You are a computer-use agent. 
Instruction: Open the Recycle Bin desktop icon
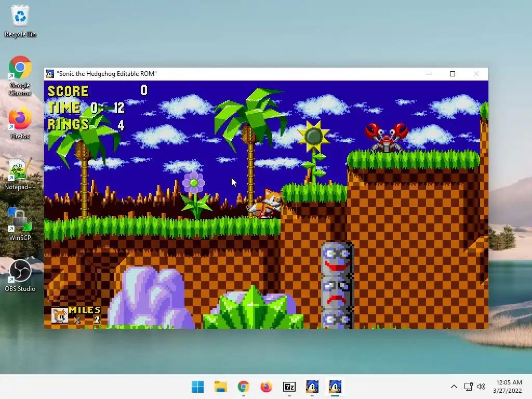(x=20, y=21)
